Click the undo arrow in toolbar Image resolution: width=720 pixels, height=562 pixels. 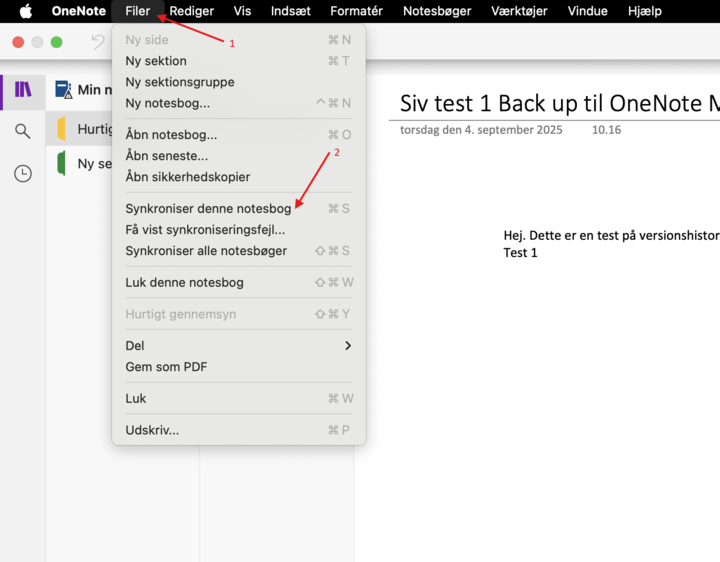point(97,42)
